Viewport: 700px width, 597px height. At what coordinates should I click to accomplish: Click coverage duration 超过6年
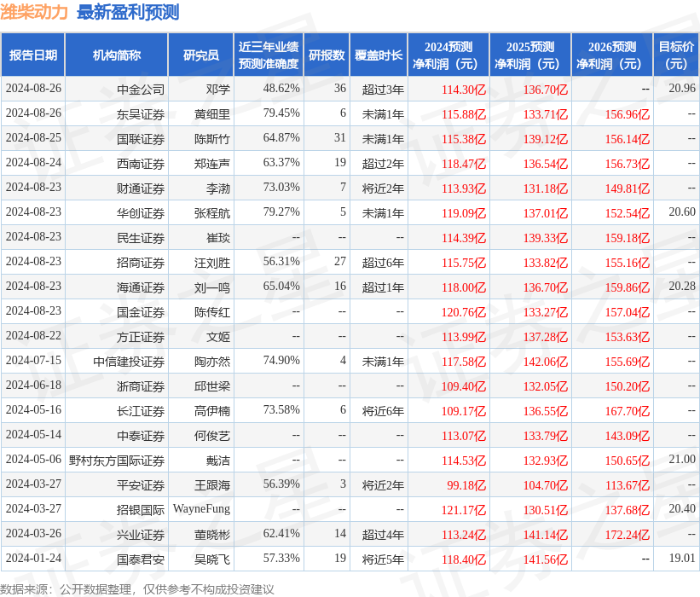383,263
